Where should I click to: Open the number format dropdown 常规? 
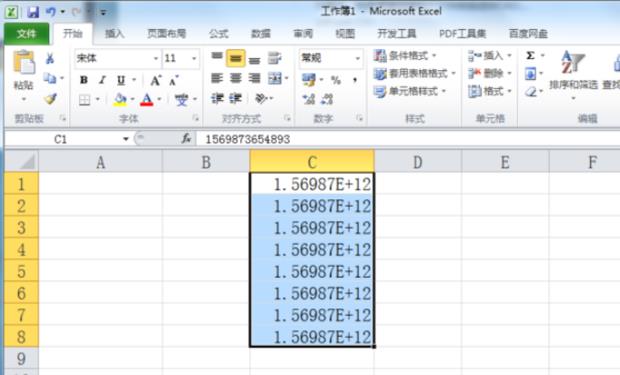pyautogui.click(x=357, y=59)
